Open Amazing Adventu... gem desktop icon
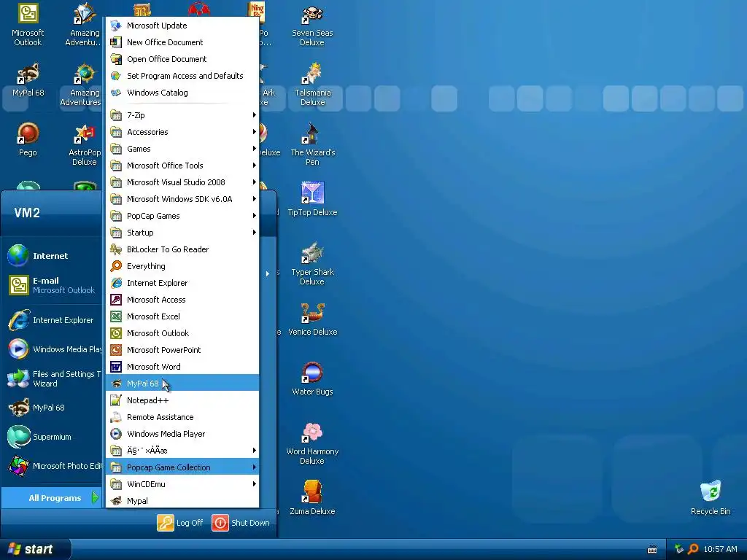 (x=85, y=25)
